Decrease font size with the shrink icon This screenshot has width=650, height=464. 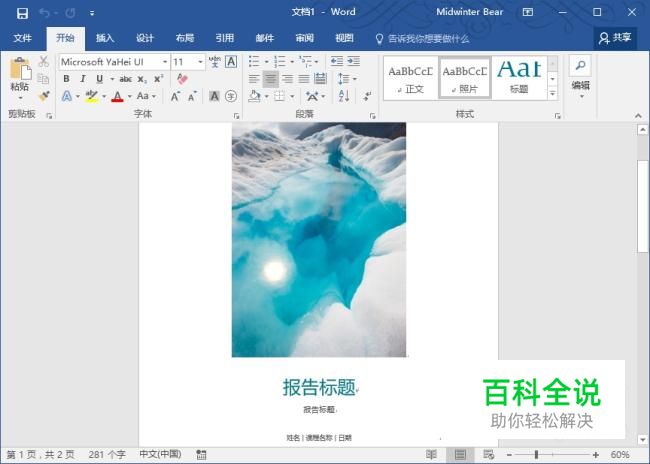pyautogui.click(x=192, y=97)
